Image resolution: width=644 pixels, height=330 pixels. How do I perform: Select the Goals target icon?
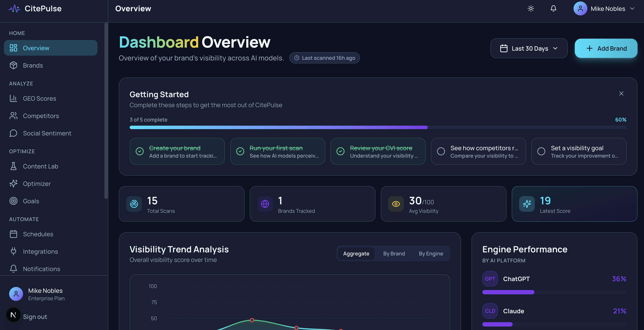tap(13, 201)
